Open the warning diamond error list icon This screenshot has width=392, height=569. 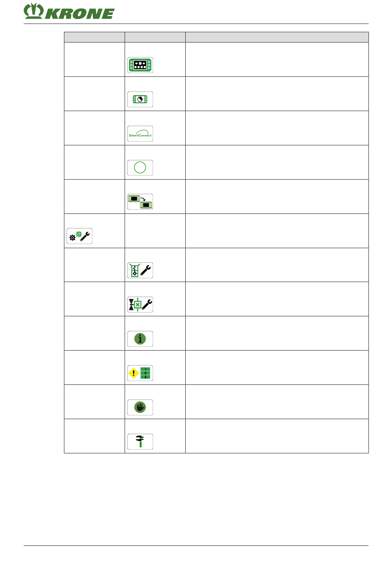(x=140, y=373)
